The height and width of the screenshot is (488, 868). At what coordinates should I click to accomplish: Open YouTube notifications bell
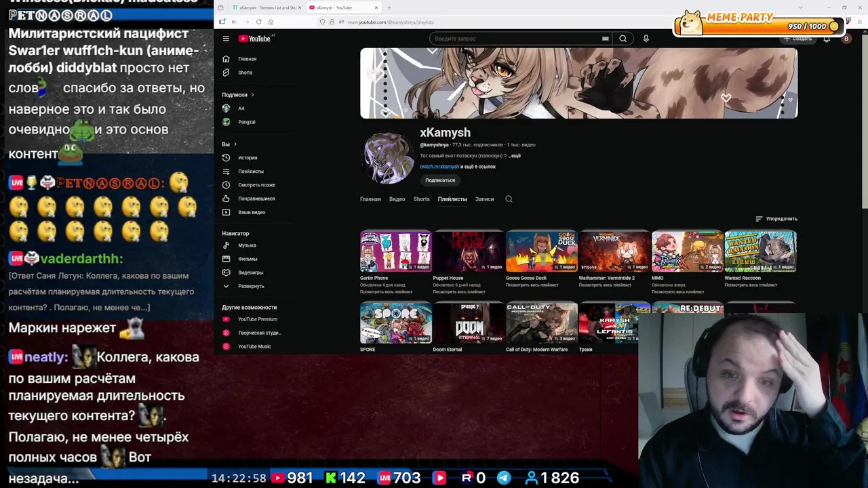827,39
